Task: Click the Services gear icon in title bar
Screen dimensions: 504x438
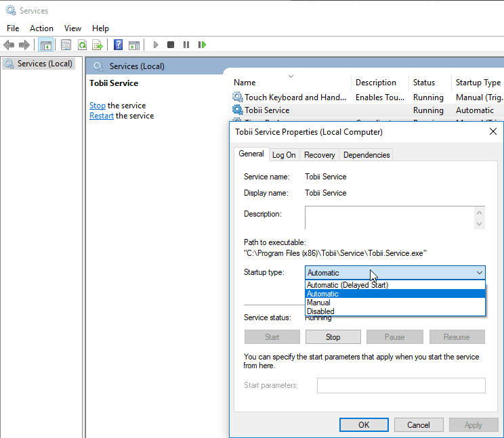Action: click(11, 10)
